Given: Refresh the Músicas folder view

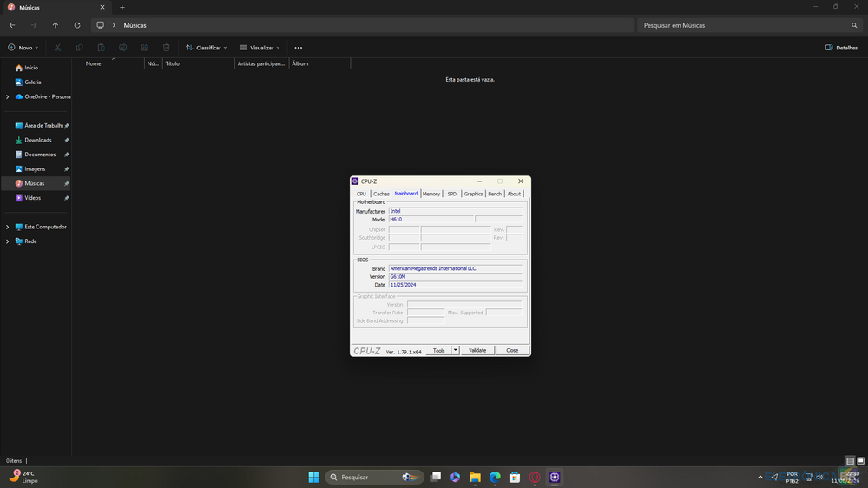Looking at the screenshot, I should pos(77,25).
